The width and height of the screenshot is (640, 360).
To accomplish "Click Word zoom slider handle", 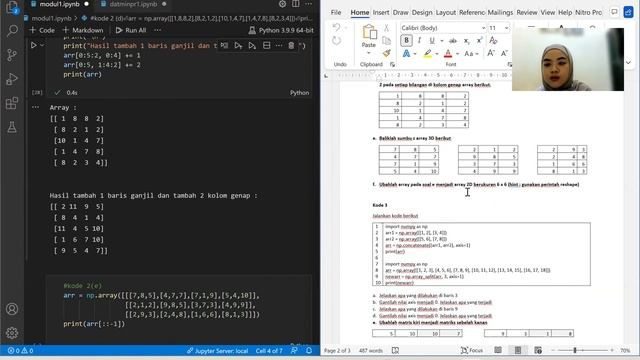I will point(575,350).
